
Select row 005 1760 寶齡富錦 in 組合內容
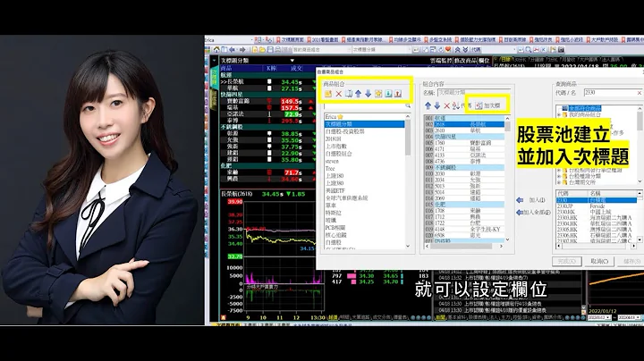click(464, 143)
